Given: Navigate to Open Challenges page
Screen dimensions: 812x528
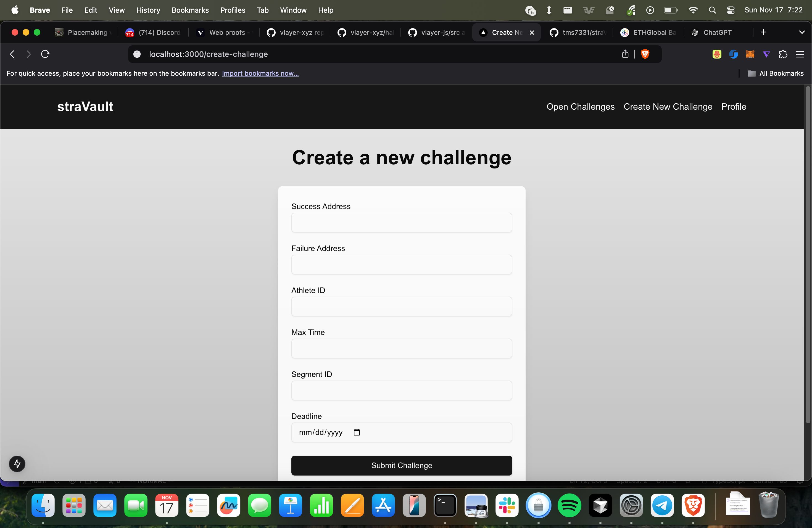Looking at the screenshot, I should [580, 107].
